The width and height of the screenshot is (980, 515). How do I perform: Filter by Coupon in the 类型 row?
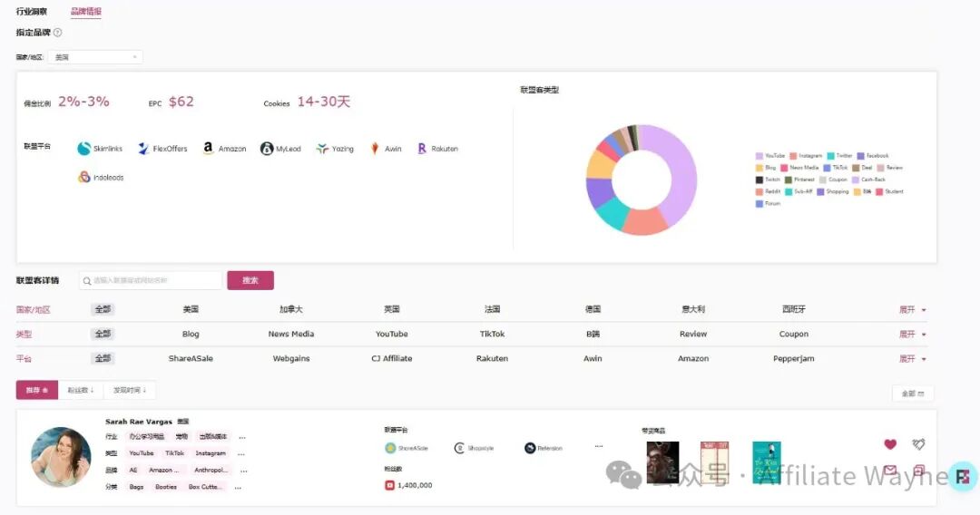(x=794, y=334)
